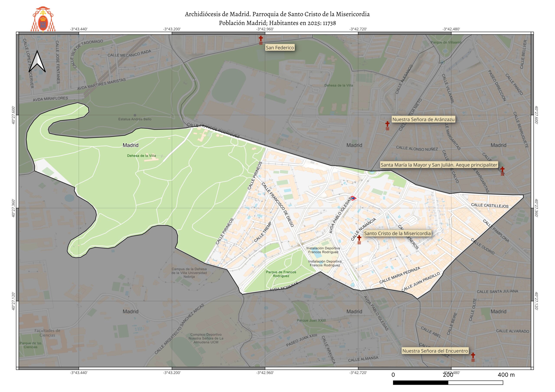Select the Nuestra Señora de Aránzazu cross marker
This screenshot has width=555, height=392.
[387, 124]
